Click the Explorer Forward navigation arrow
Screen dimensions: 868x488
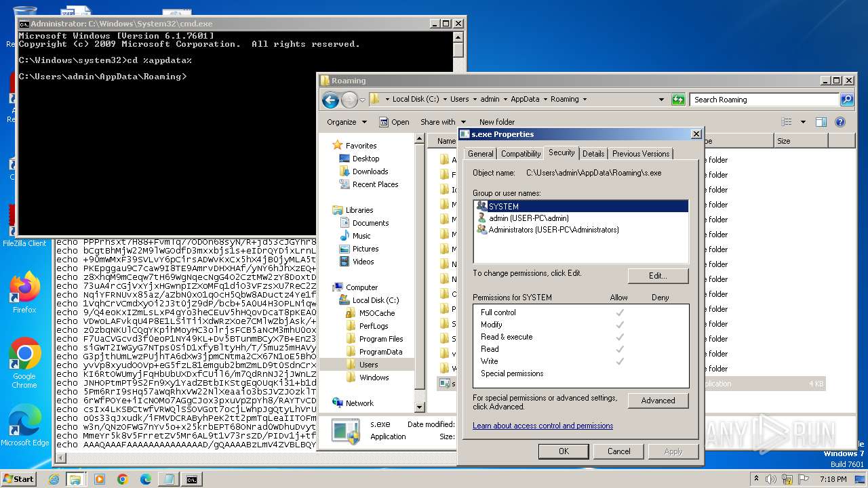click(x=349, y=100)
